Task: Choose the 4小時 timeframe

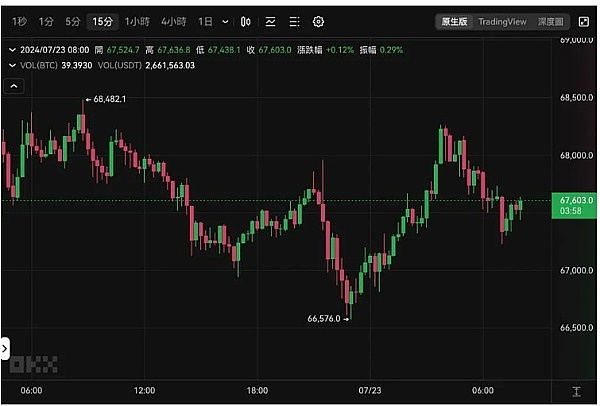Action: 173,21
